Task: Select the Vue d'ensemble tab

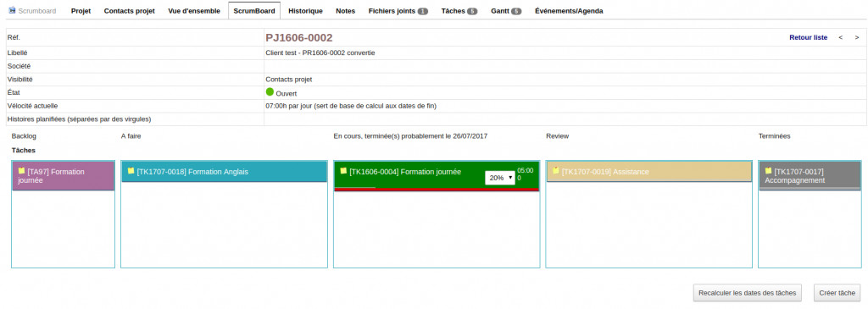Action: 194,11
